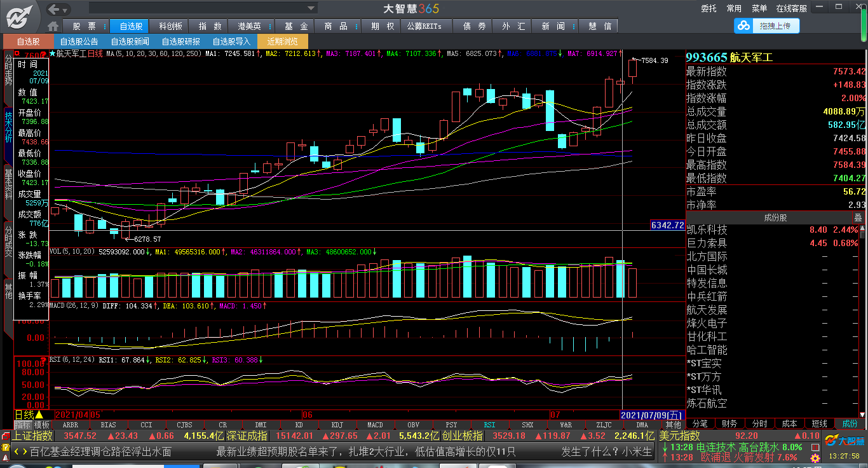
Task: Click the star before 航天军工 chart title
Action: tap(53, 54)
